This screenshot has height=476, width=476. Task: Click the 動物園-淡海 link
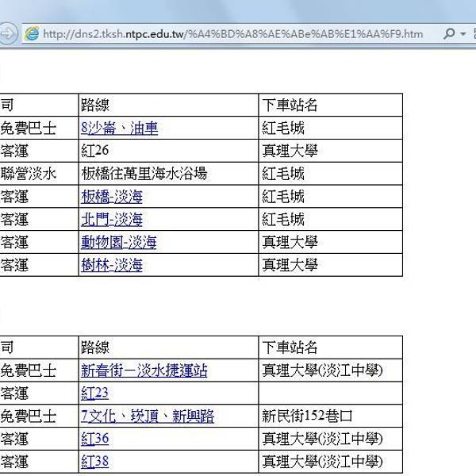tap(118, 243)
